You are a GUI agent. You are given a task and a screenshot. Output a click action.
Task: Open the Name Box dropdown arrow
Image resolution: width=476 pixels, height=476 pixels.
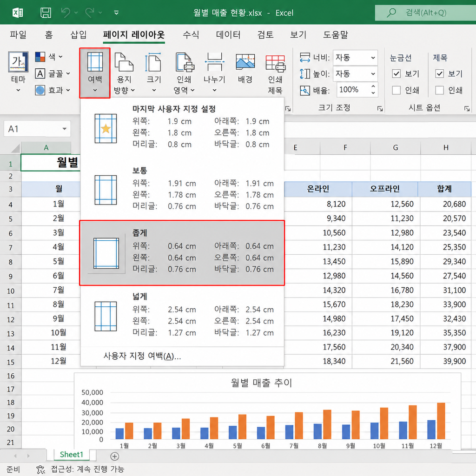point(64,129)
